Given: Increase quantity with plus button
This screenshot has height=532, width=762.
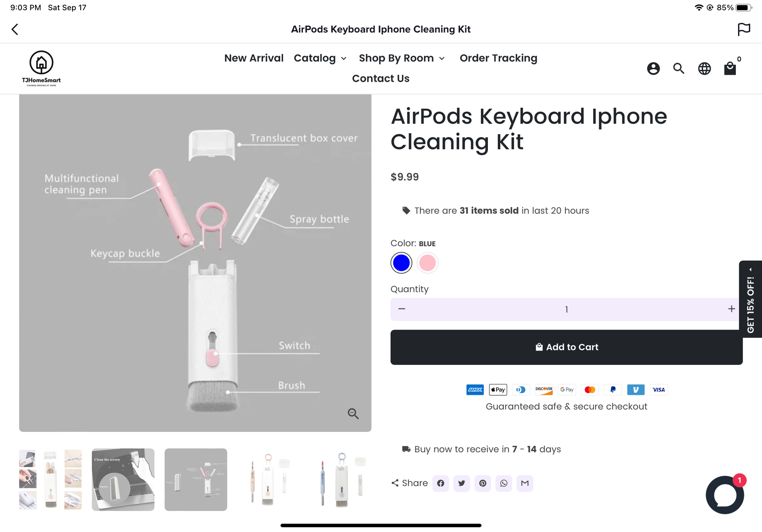Looking at the screenshot, I should pyautogui.click(x=731, y=309).
